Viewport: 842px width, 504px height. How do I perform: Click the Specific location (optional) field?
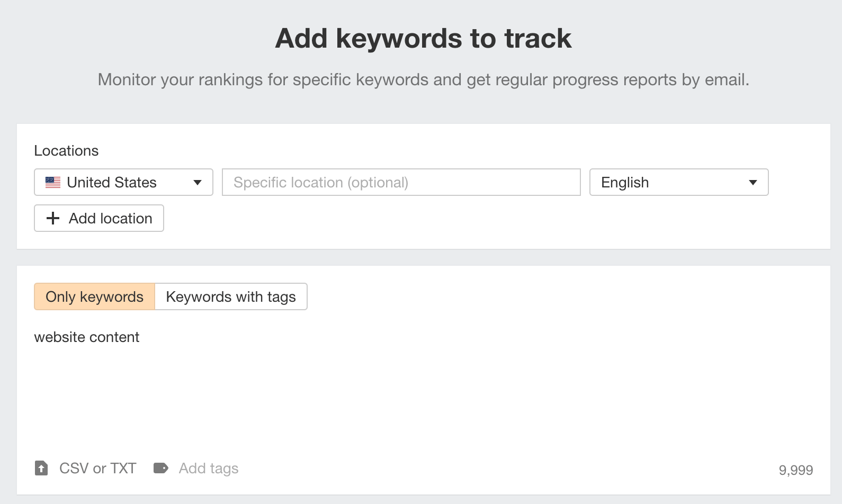tap(401, 182)
